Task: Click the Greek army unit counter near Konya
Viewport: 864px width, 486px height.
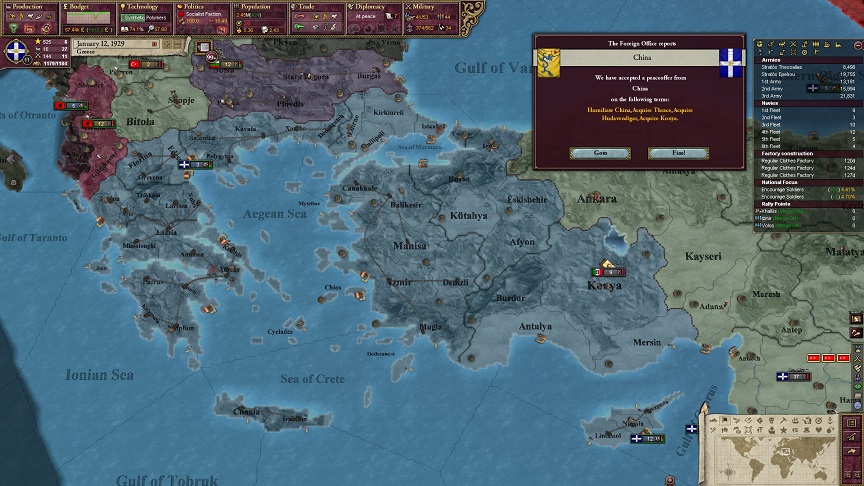Action: tap(607, 272)
